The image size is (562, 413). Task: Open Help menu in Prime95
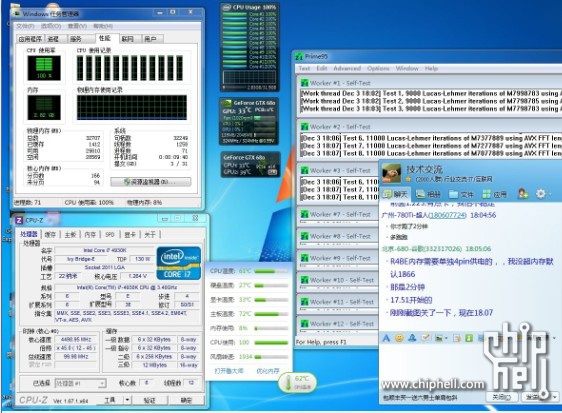pyautogui.click(x=431, y=68)
